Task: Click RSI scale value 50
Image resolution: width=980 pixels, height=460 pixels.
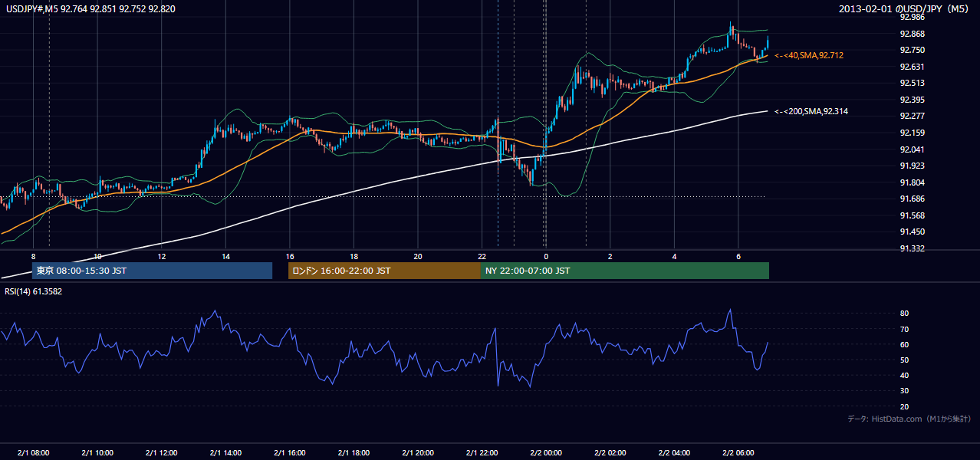Action: tap(904, 360)
